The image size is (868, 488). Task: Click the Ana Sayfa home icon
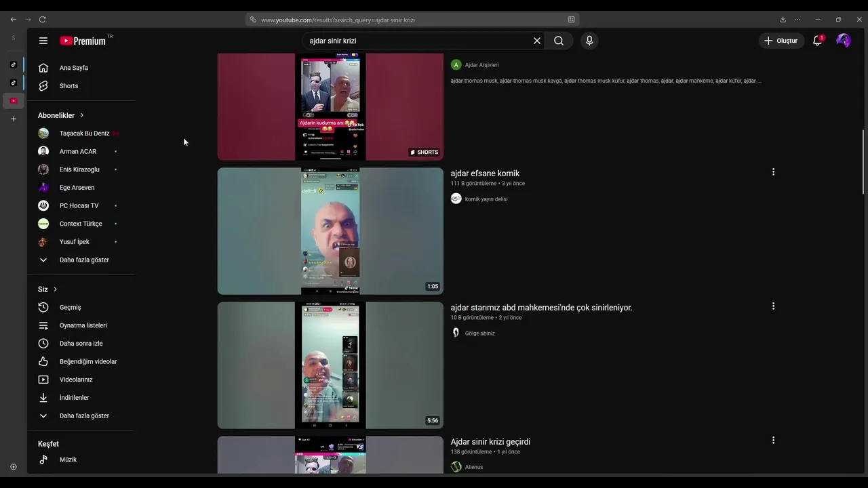(43, 68)
